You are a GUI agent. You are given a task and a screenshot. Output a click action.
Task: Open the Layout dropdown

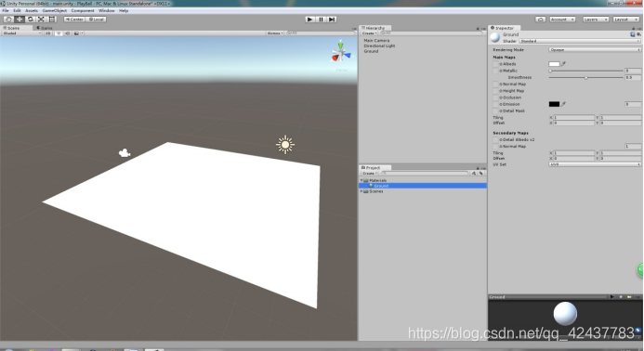coord(625,19)
